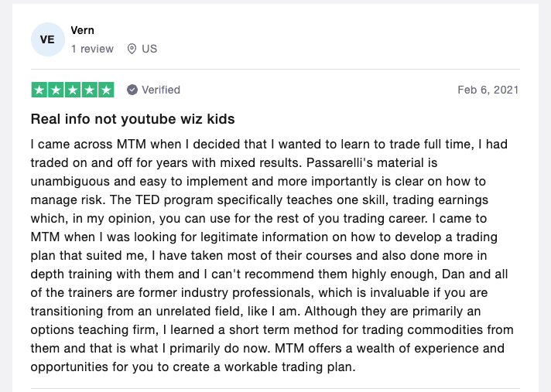Viewport: 551px width, 392px height.
Task: Click the Verified checkmark icon
Action: pos(132,90)
